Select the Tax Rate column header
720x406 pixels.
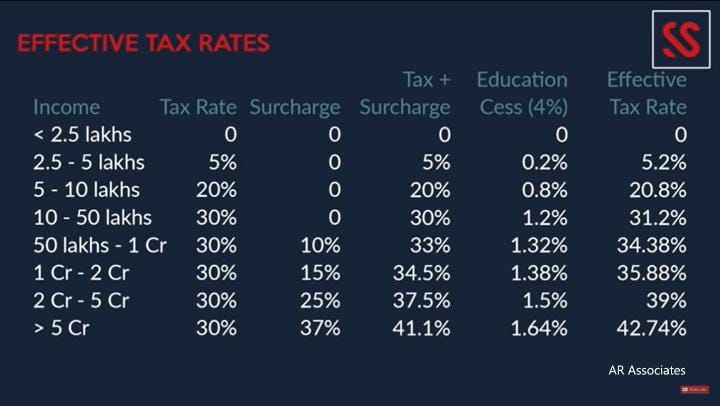pos(198,107)
